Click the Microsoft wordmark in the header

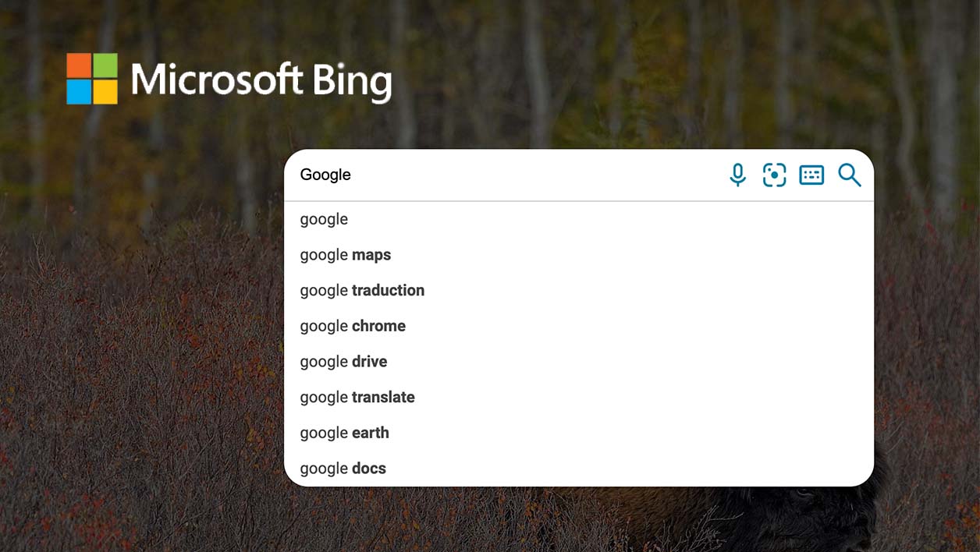click(216, 80)
